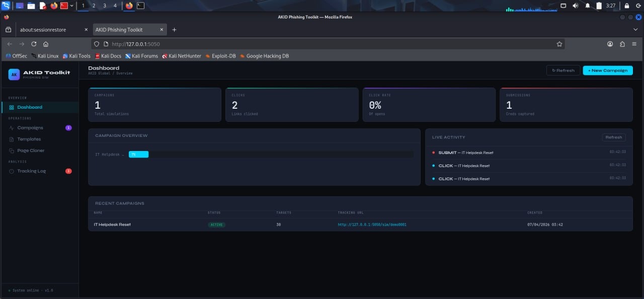Switch to the about:sessionrestore tab

[43, 30]
